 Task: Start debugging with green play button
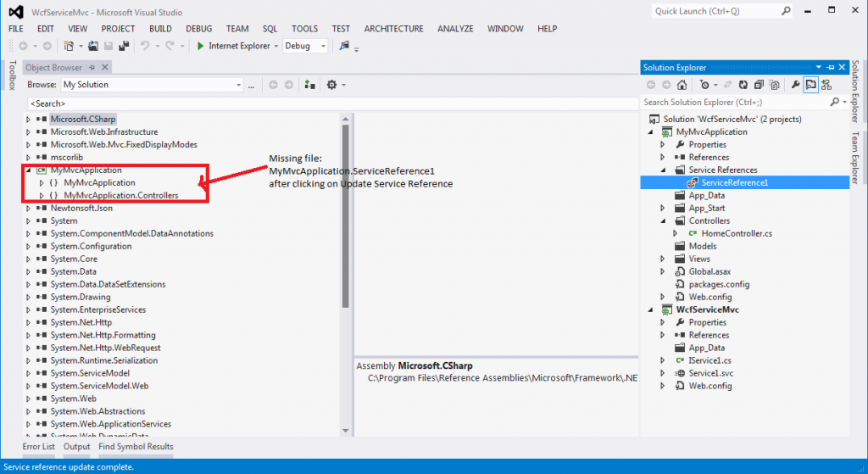[200, 46]
